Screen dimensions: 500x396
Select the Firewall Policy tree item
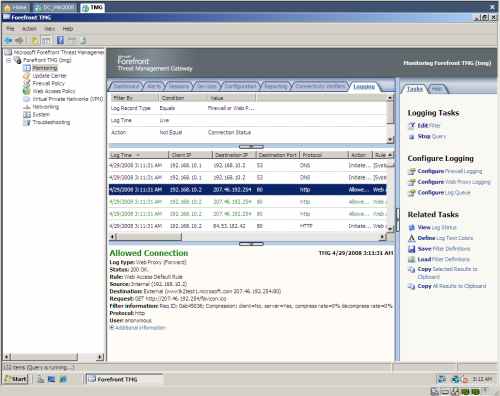(x=48, y=83)
